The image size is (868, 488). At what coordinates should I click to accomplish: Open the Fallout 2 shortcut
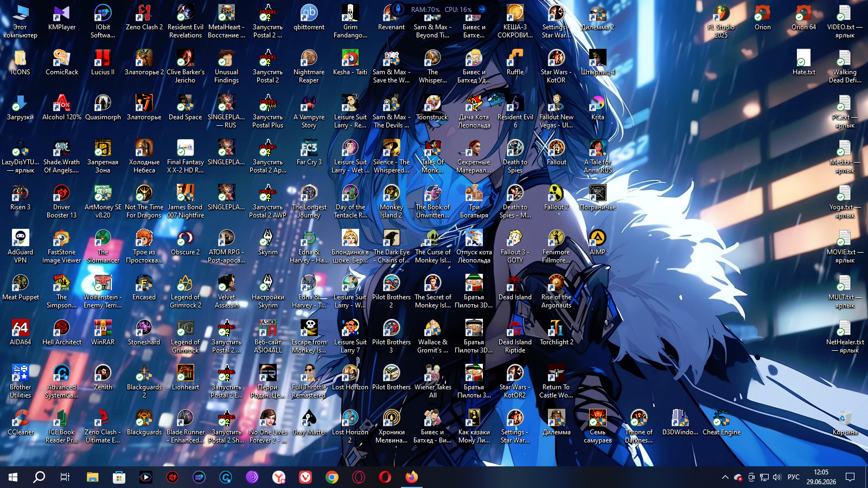point(557,197)
